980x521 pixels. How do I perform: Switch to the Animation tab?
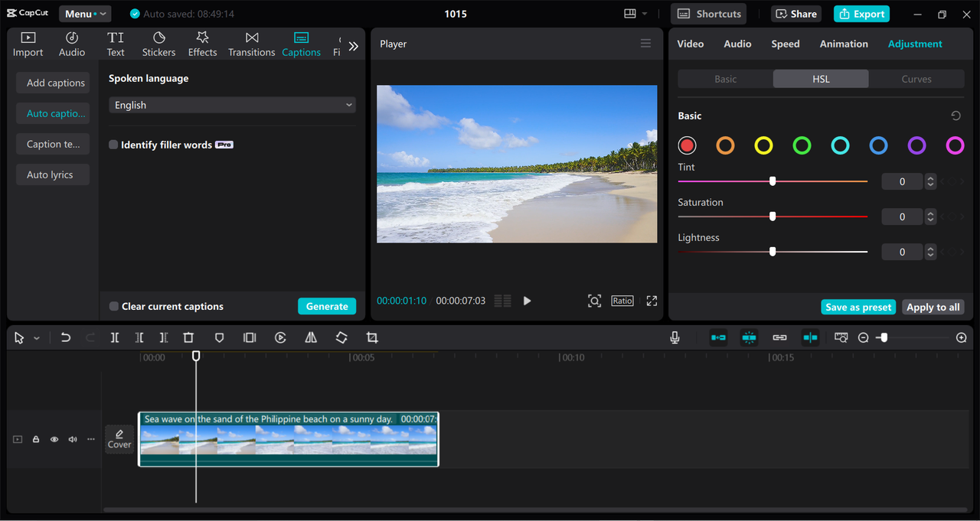point(844,44)
